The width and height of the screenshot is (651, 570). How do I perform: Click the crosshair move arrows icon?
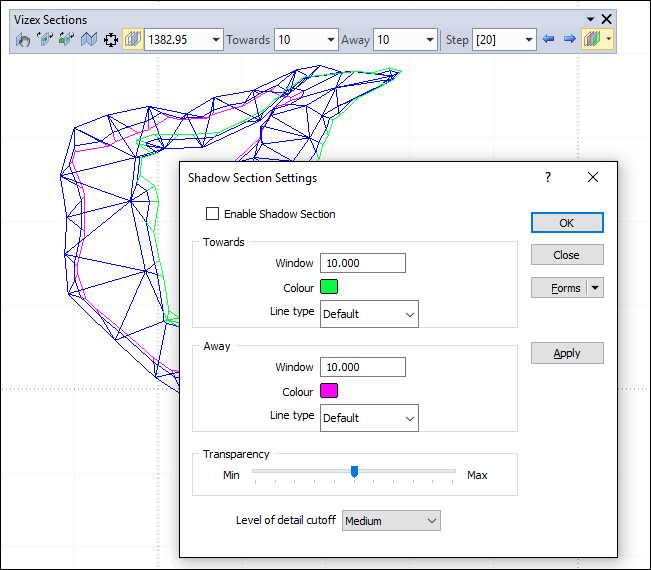(111, 40)
